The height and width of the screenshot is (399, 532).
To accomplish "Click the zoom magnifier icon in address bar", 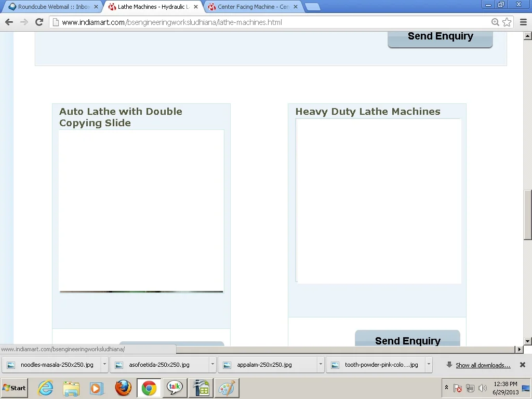I will pos(496,22).
